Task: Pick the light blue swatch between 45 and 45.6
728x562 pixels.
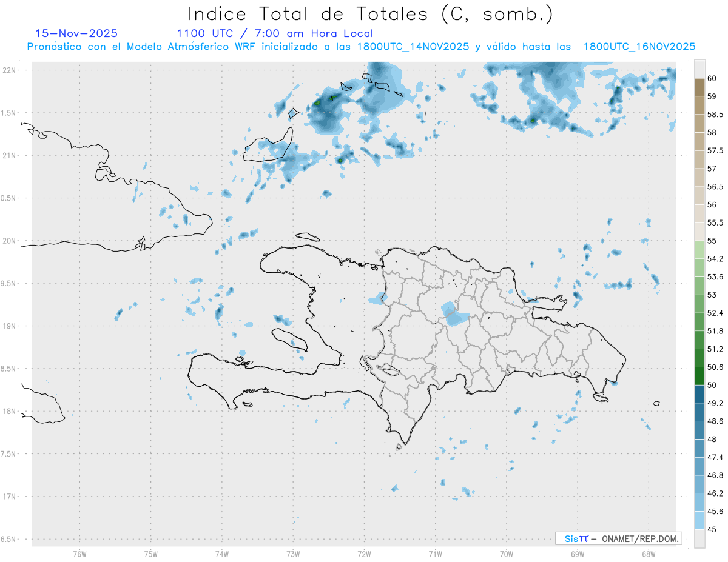Action: coord(699,520)
